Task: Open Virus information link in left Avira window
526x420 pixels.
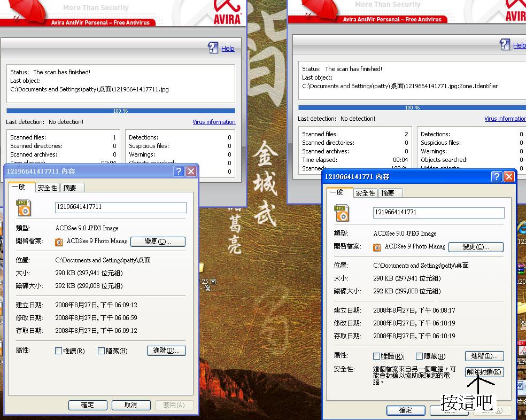Action: click(214, 122)
